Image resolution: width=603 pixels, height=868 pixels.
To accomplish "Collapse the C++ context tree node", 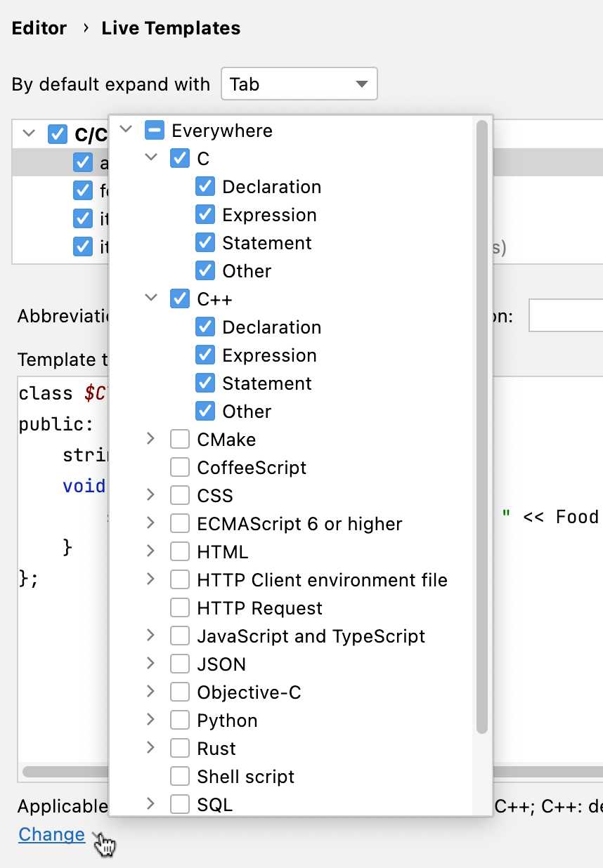I will (150, 298).
